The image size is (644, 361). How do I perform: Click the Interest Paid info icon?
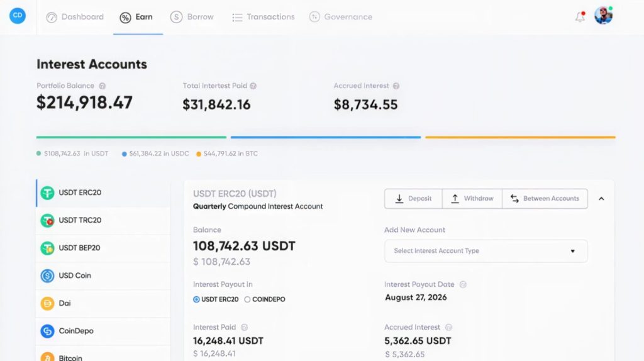click(x=245, y=327)
